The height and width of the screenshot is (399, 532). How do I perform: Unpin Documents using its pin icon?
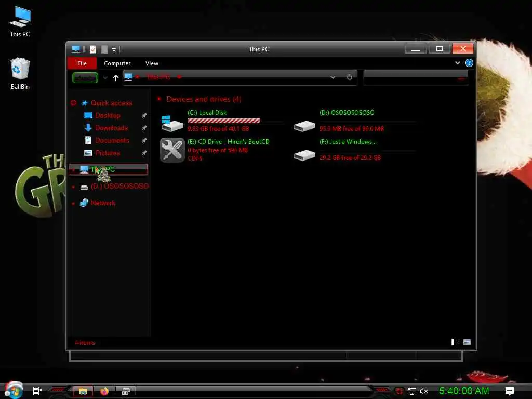click(x=144, y=140)
